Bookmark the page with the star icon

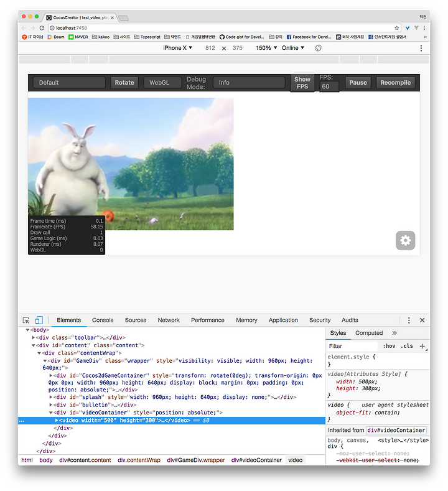point(396,28)
